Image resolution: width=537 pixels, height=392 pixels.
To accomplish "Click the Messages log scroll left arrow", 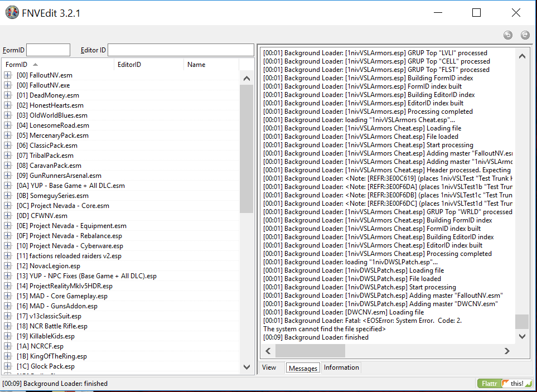I will (268, 351).
